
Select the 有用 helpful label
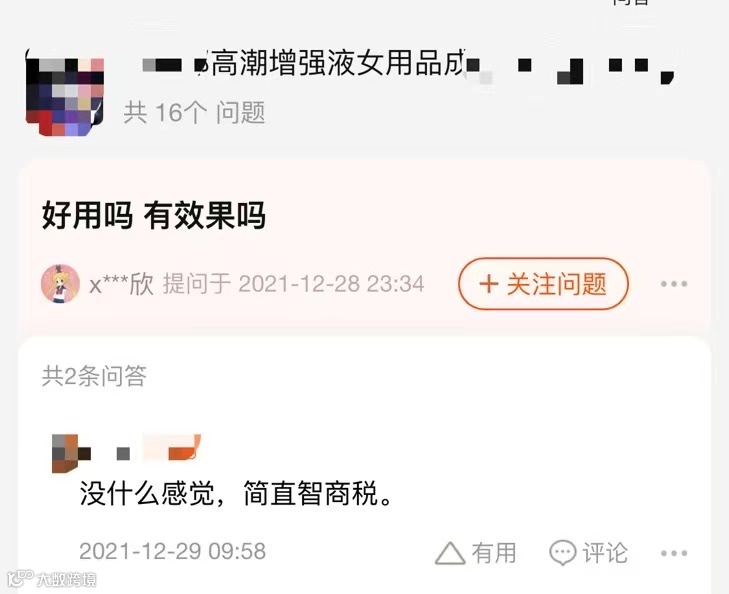point(494,553)
